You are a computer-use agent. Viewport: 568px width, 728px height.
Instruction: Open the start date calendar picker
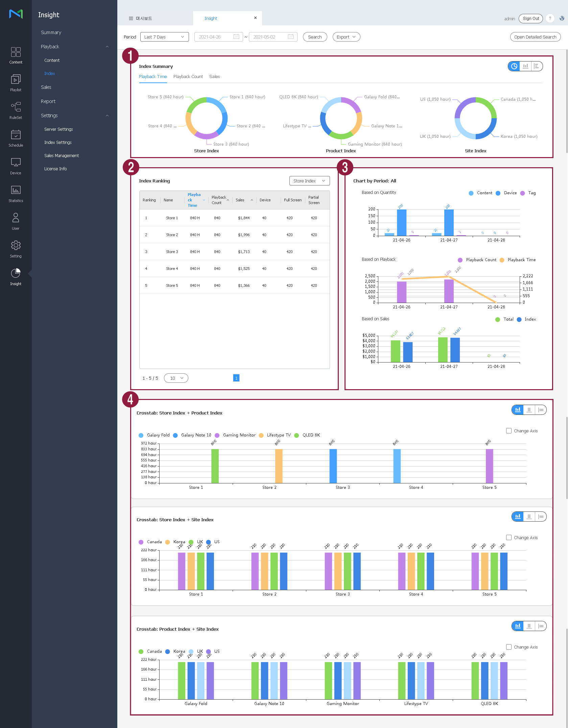pos(236,37)
